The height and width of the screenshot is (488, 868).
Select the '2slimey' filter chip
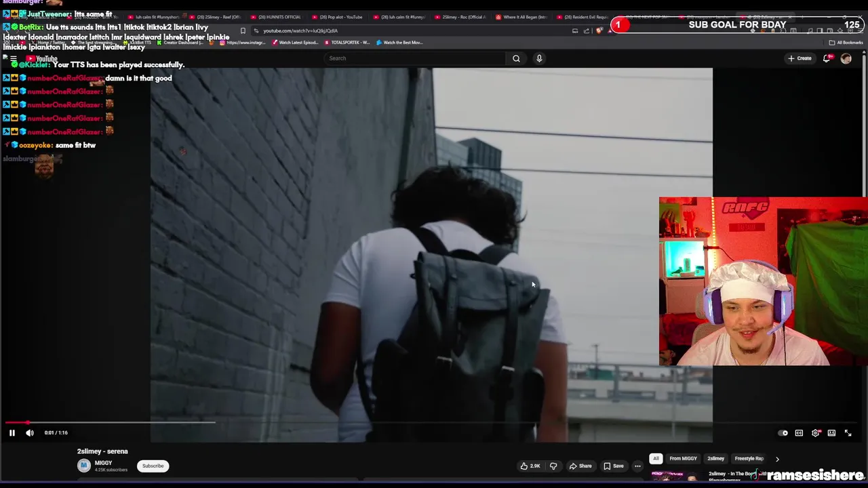tap(715, 458)
